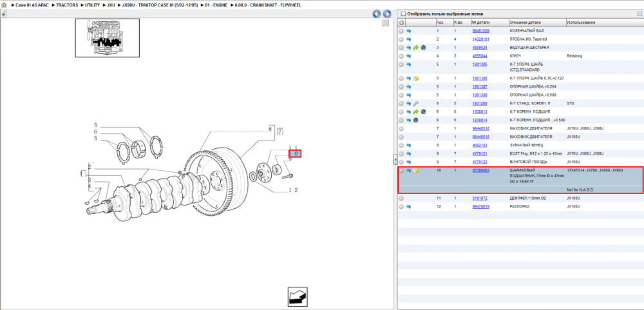Go to previous diagram with left arrow

tap(377, 14)
